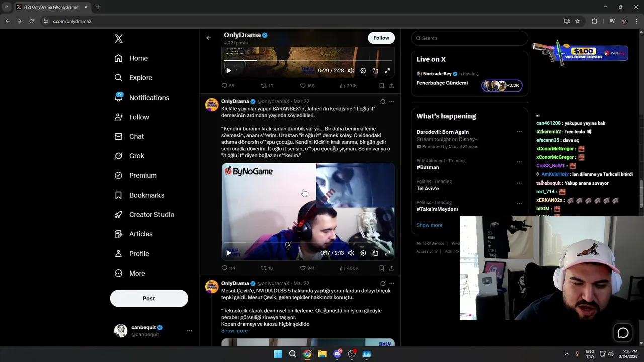Show more trends in What's happening

(x=429, y=225)
